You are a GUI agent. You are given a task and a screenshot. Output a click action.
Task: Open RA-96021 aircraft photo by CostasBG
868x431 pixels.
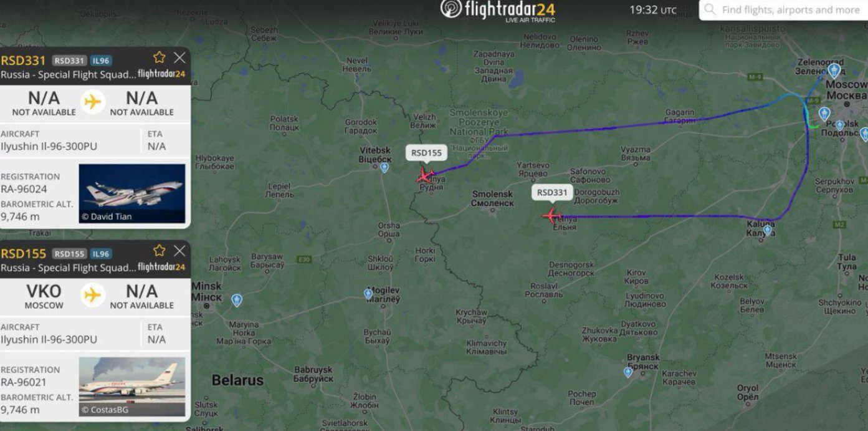coord(132,387)
